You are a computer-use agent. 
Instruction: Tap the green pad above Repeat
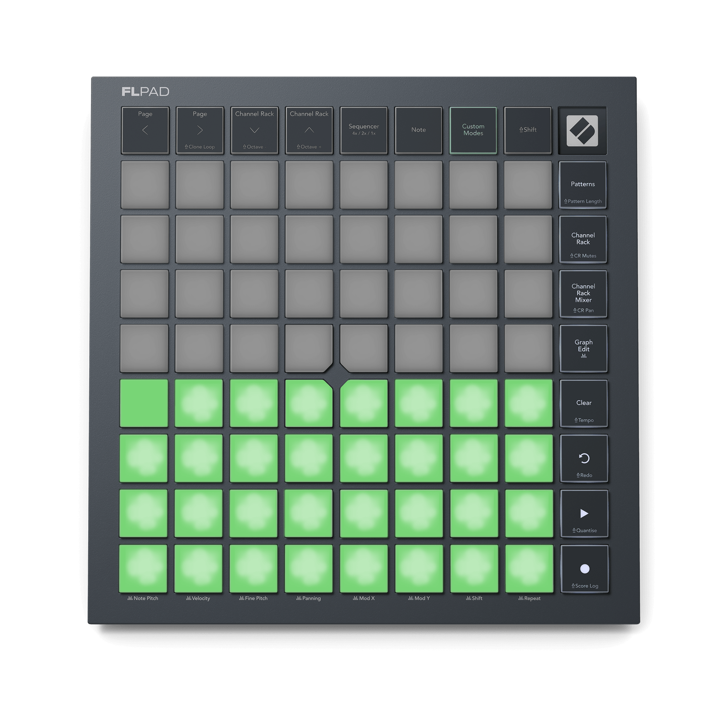pyautogui.click(x=529, y=568)
